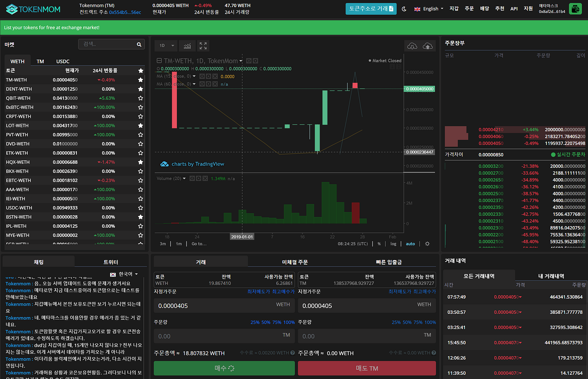
Task: Open the 1D chart interval dropdown
Action: coord(166,45)
